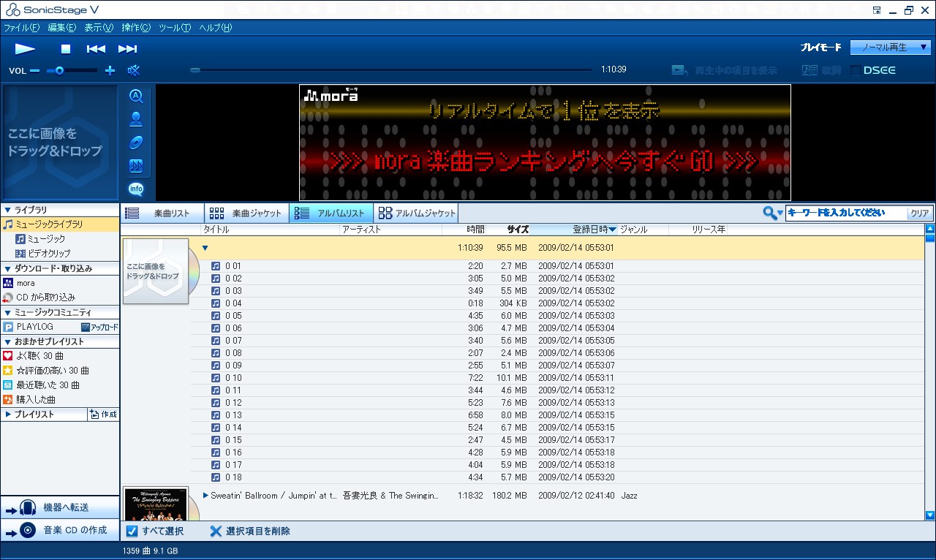
Task: Switch to the 楽曲リスト view
Action: pyautogui.click(x=163, y=213)
